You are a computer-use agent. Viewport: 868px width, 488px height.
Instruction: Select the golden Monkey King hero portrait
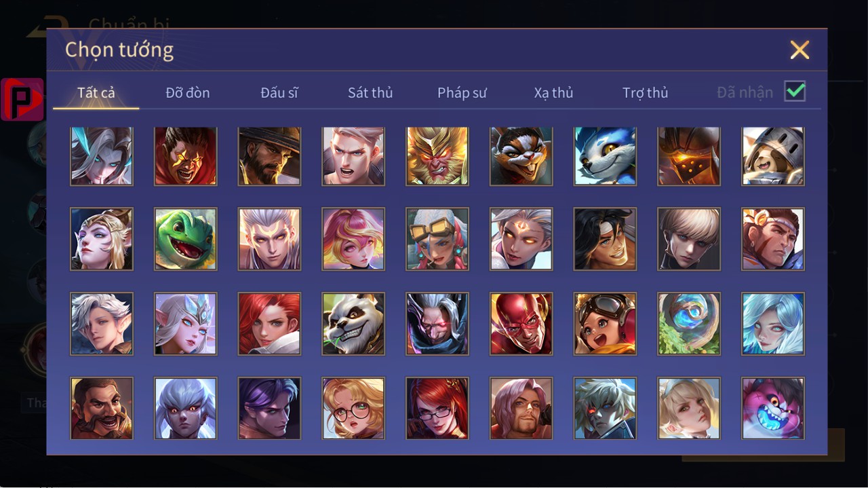437,155
